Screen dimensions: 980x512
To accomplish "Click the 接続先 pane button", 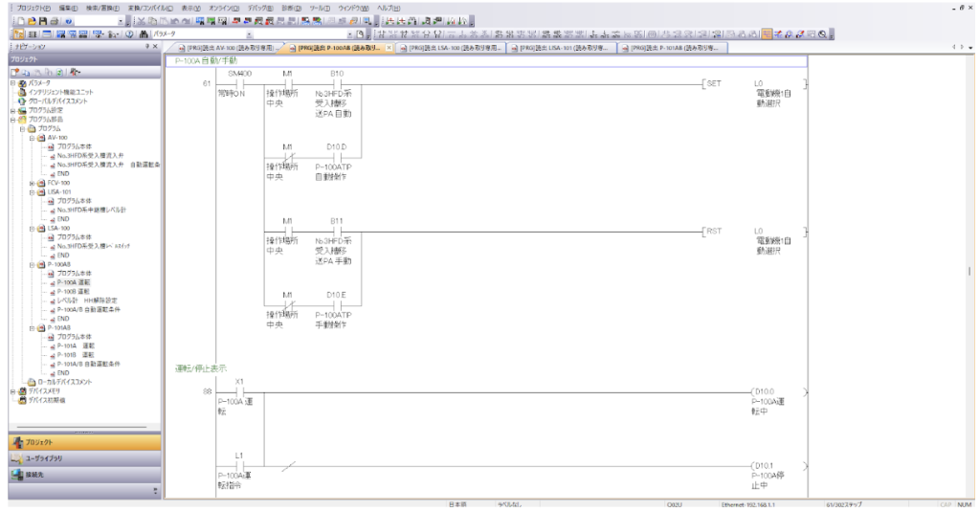I will [x=84, y=475].
